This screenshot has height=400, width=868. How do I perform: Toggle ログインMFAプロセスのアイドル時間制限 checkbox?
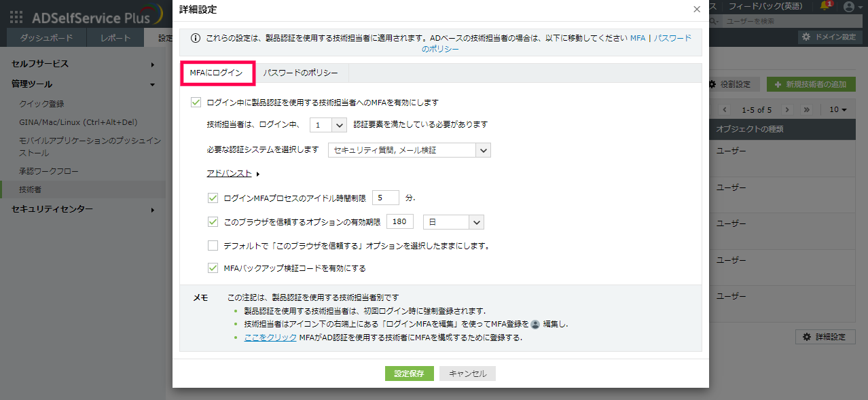click(x=213, y=198)
